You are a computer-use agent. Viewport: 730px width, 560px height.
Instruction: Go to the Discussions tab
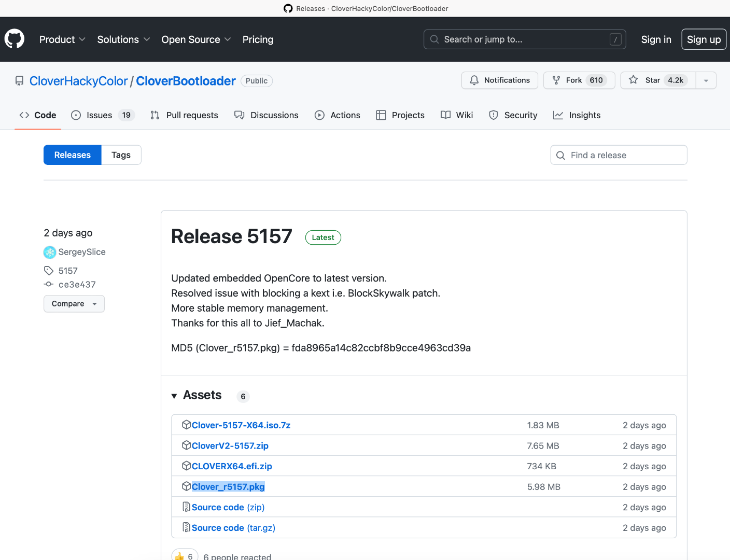coord(266,115)
